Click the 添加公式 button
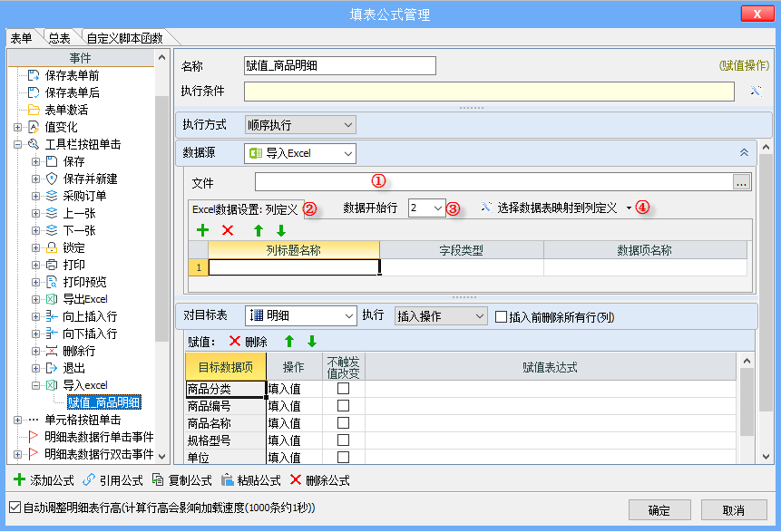Viewport: 781px width, 532px height. click(44, 480)
